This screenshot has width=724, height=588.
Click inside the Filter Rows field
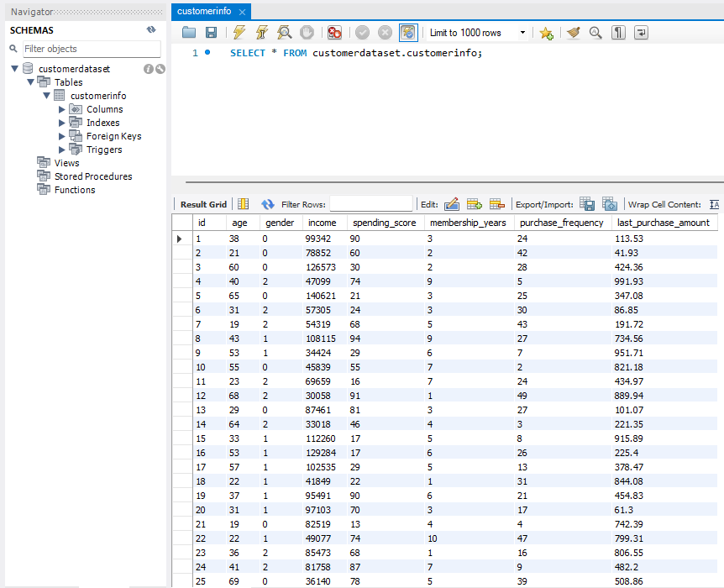tap(370, 204)
